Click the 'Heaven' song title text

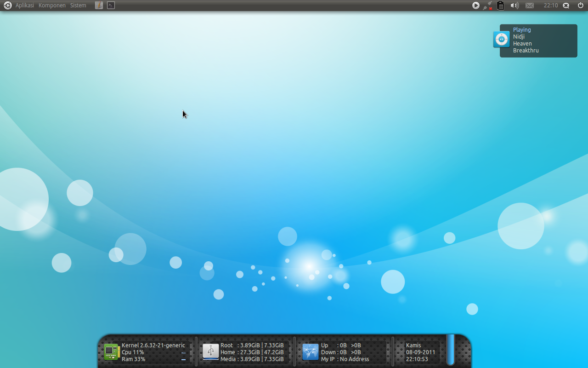coord(522,44)
